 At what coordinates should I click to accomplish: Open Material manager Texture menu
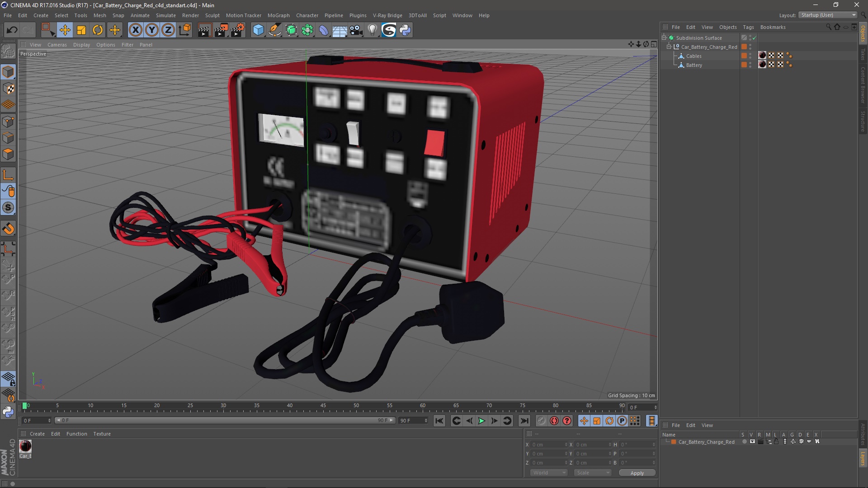(102, 434)
